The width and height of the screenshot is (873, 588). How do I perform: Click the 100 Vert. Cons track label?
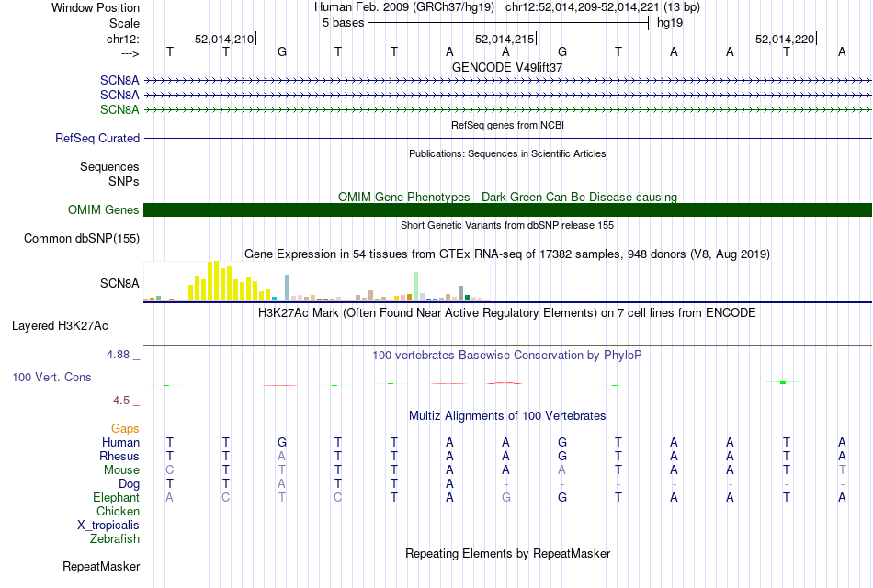click(x=51, y=377)
